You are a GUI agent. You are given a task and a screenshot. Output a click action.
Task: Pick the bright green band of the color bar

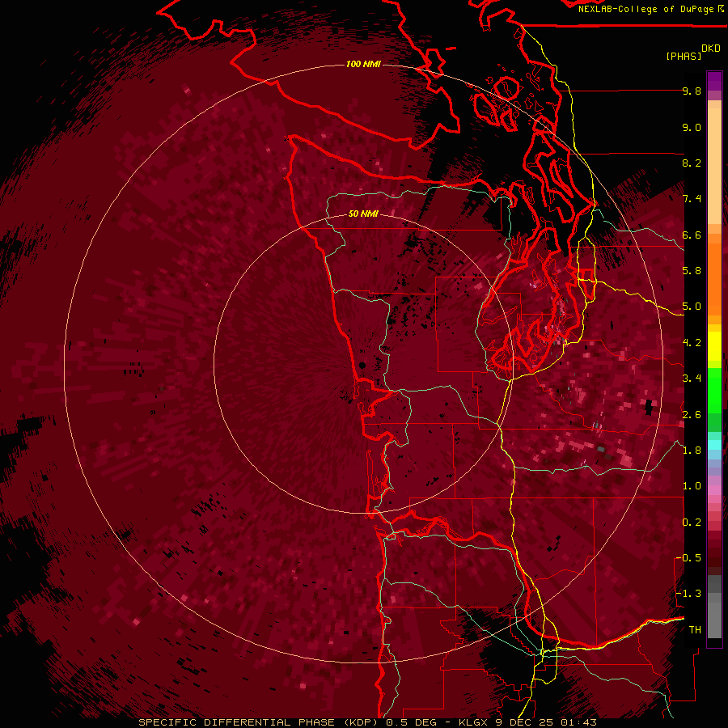(x=714, y=390)
